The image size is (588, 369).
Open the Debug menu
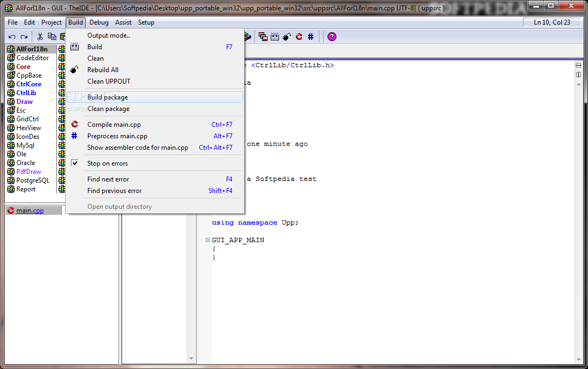(x=99, y=22)
